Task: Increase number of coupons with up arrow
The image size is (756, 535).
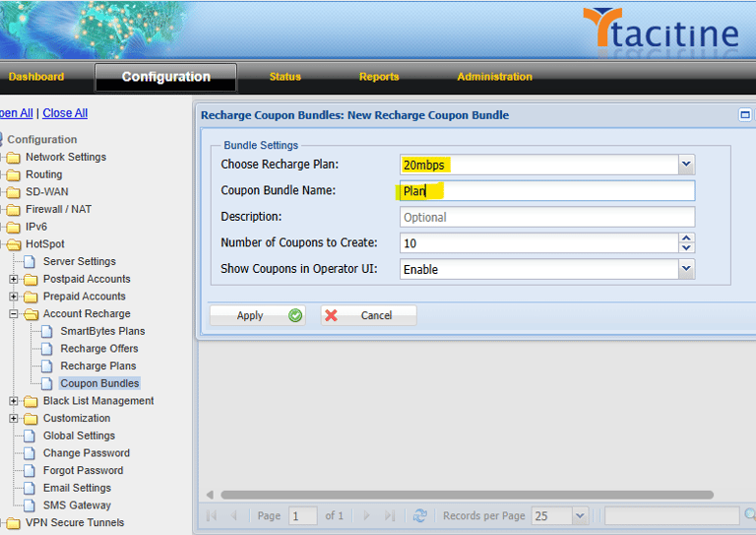Action: [686, 237]
